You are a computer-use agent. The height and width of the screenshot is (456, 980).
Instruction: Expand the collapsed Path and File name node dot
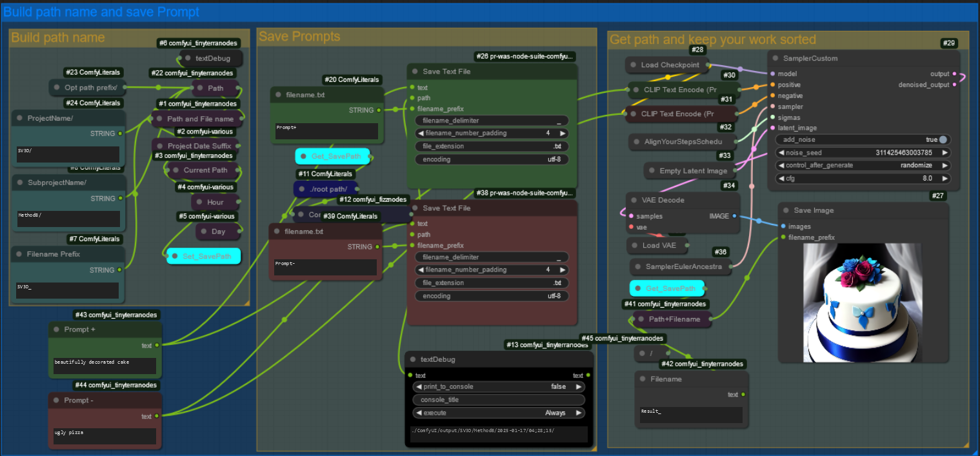point(159,119)
